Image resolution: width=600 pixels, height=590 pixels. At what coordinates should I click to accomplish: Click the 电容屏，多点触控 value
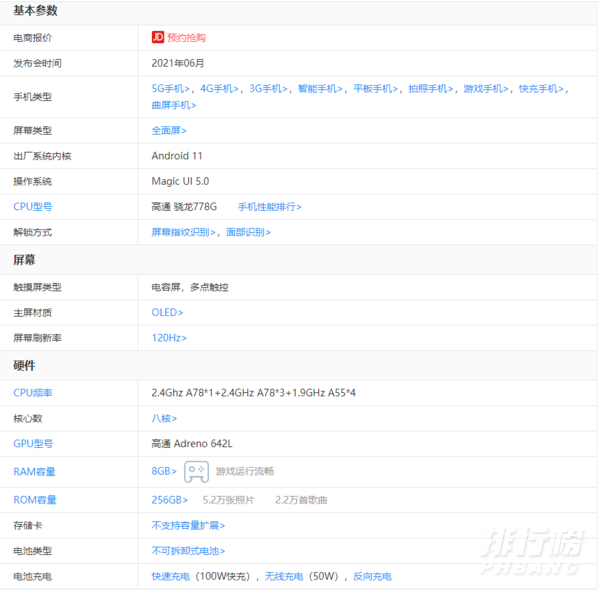[x=190, y=287]
